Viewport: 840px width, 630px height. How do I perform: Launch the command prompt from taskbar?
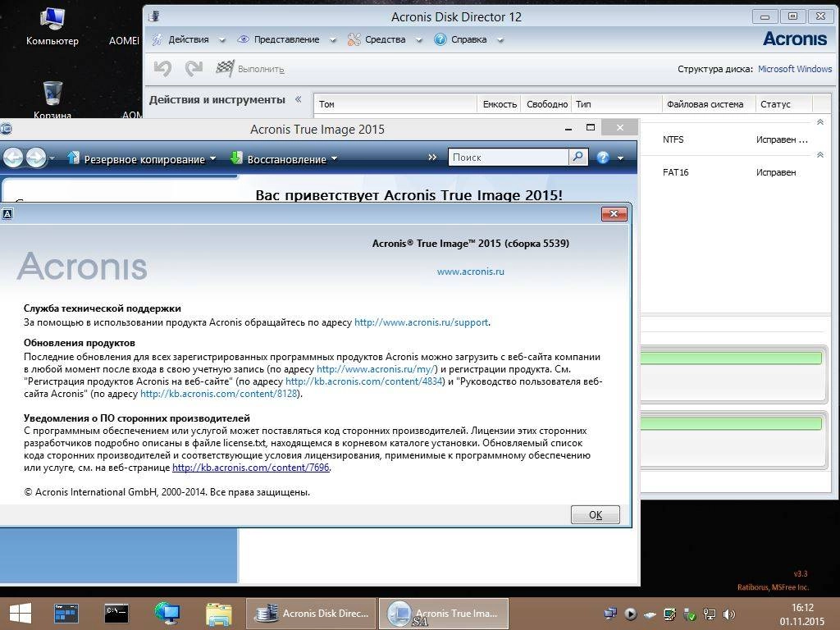(x=116, y=614)
